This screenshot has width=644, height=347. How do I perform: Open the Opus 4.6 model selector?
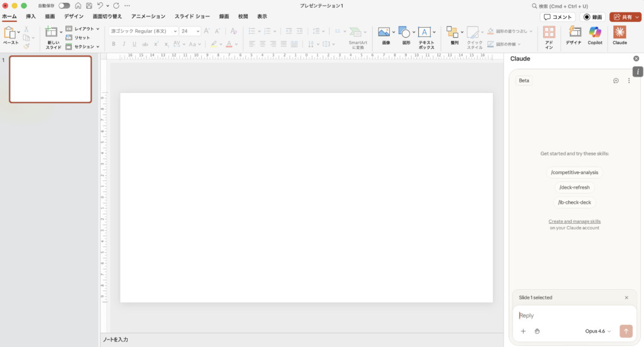click(x=597, y=331)
